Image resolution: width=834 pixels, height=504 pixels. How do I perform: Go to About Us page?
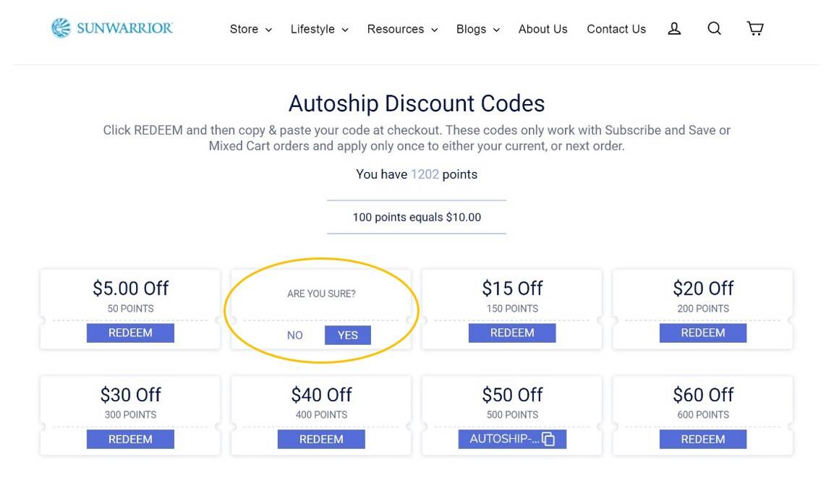pyautogui.click(x=543, y=29)
